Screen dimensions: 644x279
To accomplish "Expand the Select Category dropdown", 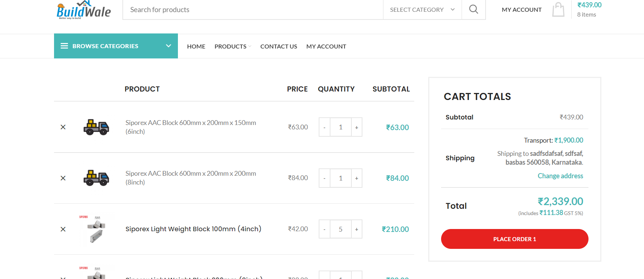I will click(x=422, y=10).
